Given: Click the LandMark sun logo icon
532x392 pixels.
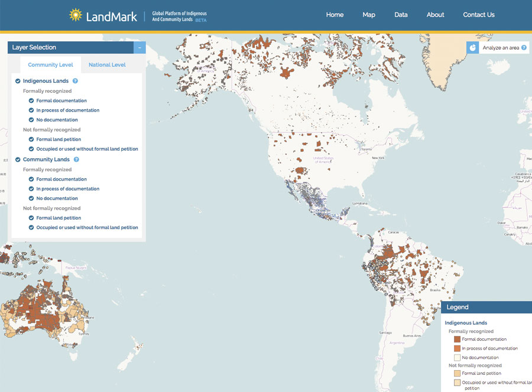Looking at the screenshot, I should click(75, 15).
